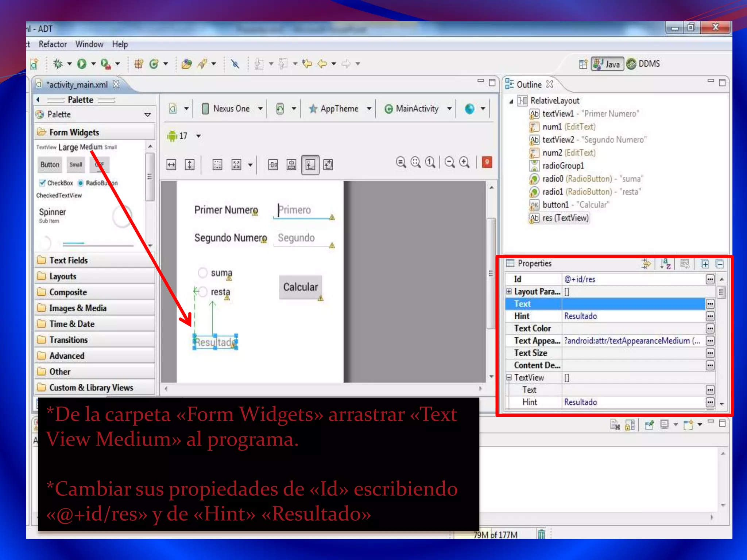Collapse the TextView property group
Screen dimensions: 747x560
click(509, 377)
